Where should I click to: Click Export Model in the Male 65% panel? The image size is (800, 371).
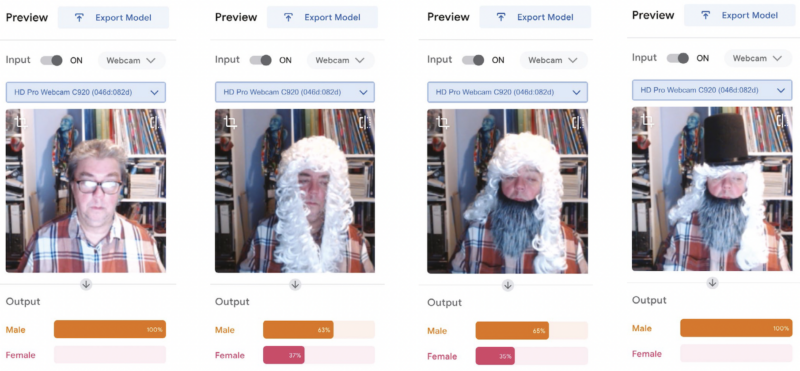point(535,17)
